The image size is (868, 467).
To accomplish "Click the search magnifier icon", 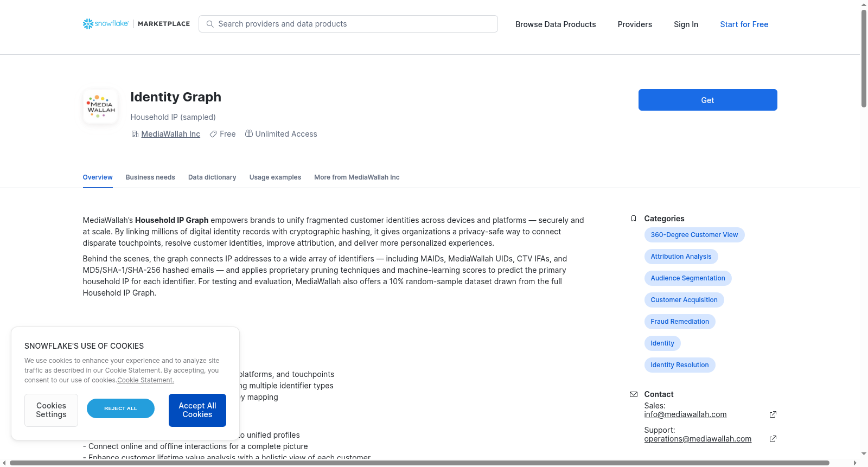I will (210, 24).
